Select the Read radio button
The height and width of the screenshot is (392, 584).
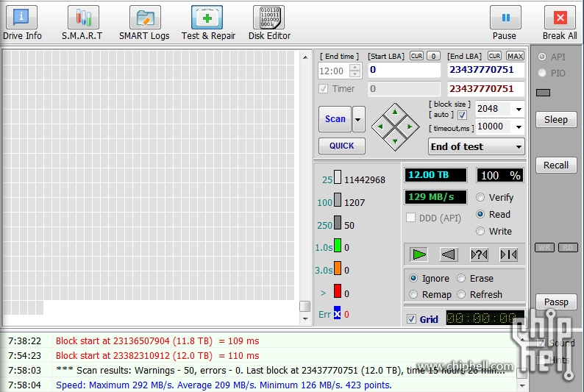[x=480, y=215]
